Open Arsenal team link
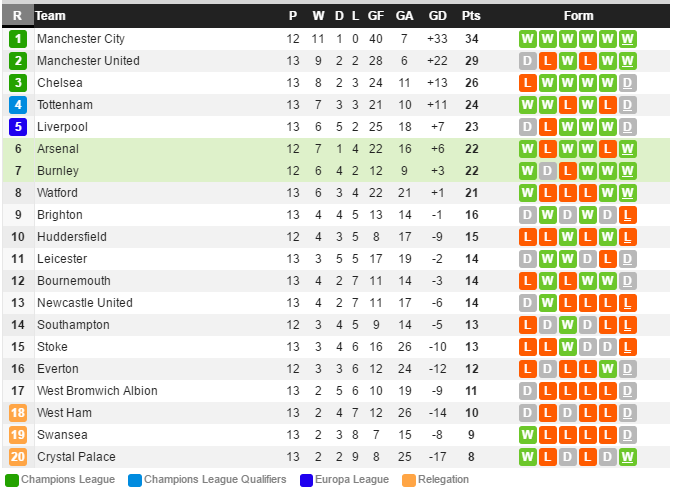The height and width of the screenshot is (494, 679). (x=57, y=149)
